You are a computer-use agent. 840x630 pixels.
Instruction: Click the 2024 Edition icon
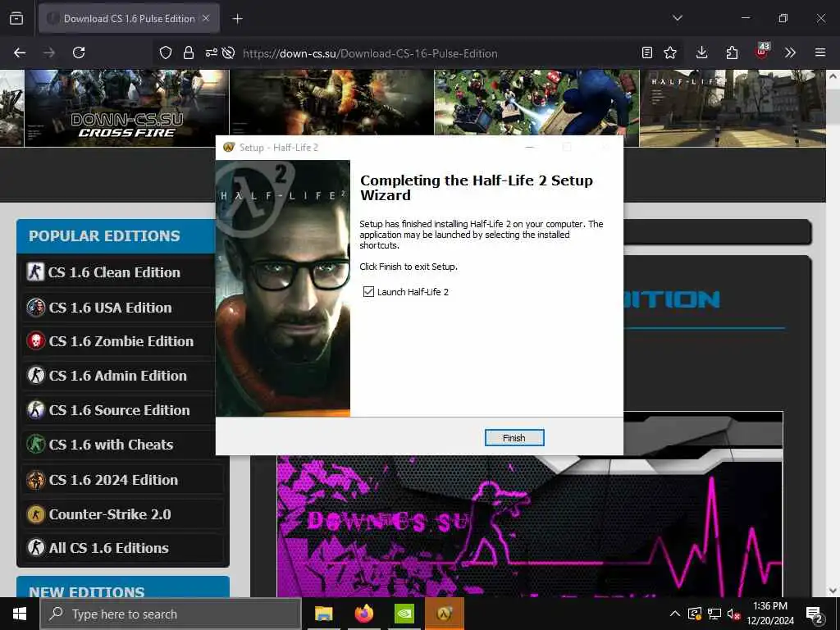tap(35, 479)
